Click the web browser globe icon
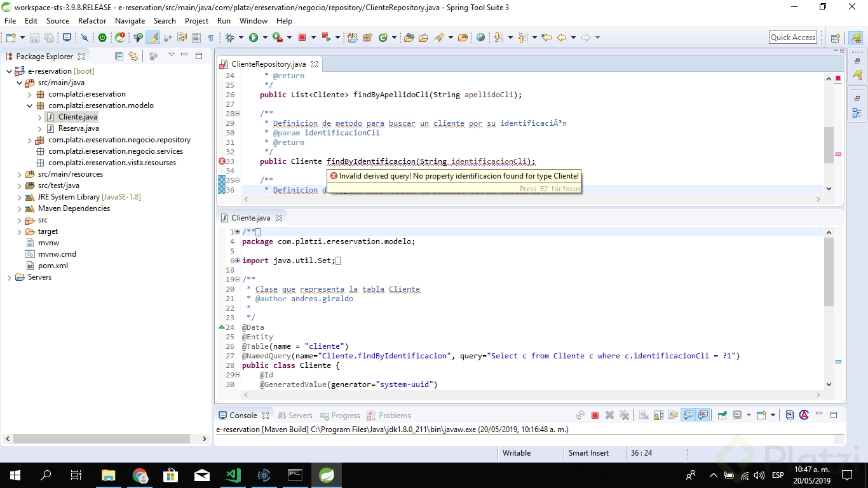 (x=480, y=37)
